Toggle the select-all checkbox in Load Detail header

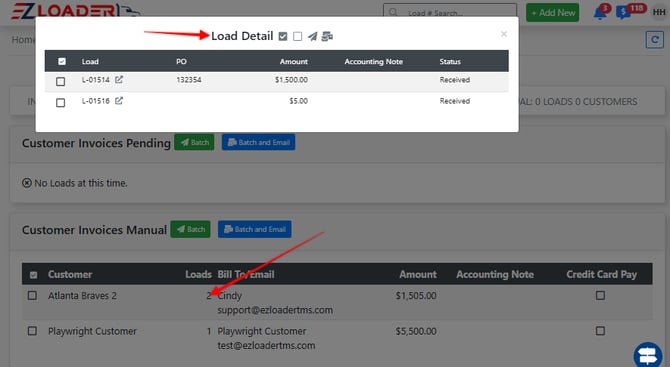pyautogui.click(x=62, y=62)
